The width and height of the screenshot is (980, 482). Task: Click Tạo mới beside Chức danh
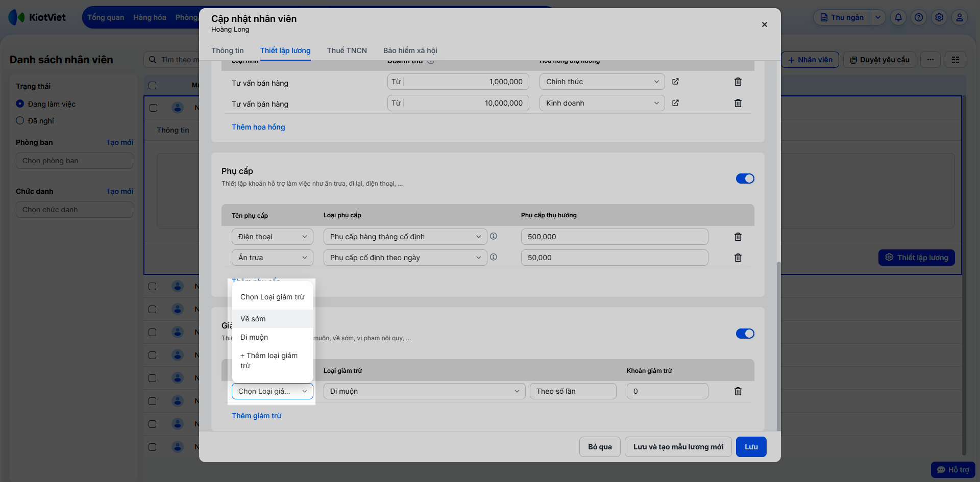pyautogui.click(x=119, y=191)
